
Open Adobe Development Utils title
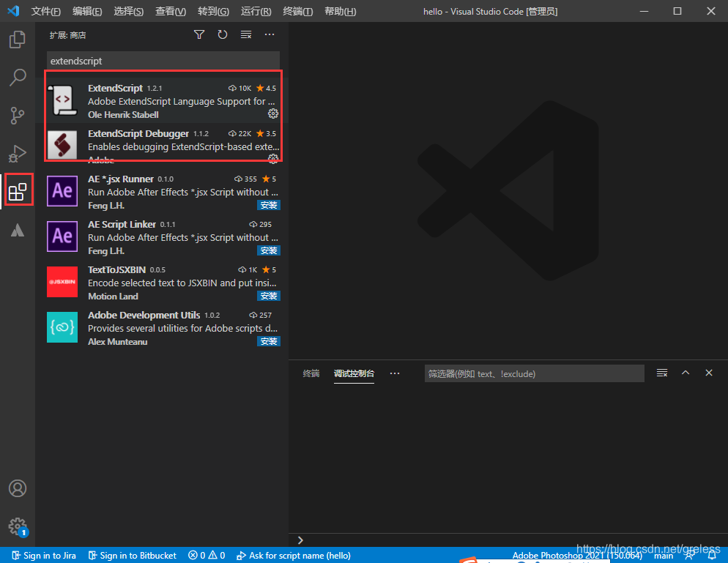point(144,316)
